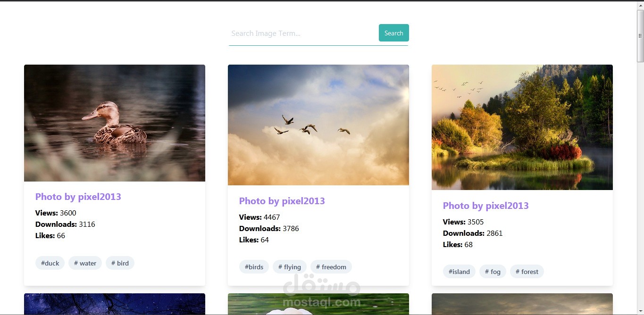The image size is (644, 315).
Task: Click Photo by pixel2013 title on duck card
Action: pos(78,197)
